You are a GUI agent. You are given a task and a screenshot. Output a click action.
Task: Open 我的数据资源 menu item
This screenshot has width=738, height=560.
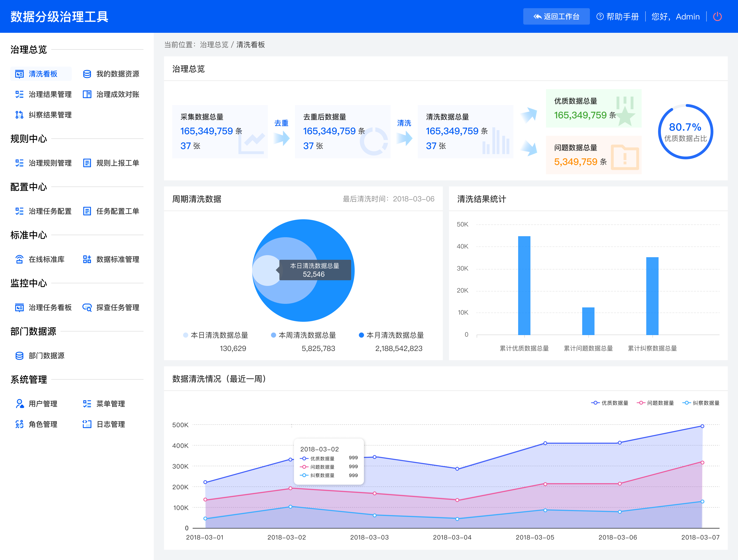(111, 74)
